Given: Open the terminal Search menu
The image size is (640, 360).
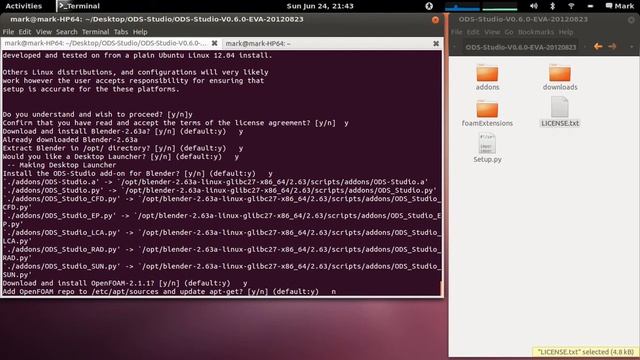Looking at the screenshot, I should coord(67,32).
